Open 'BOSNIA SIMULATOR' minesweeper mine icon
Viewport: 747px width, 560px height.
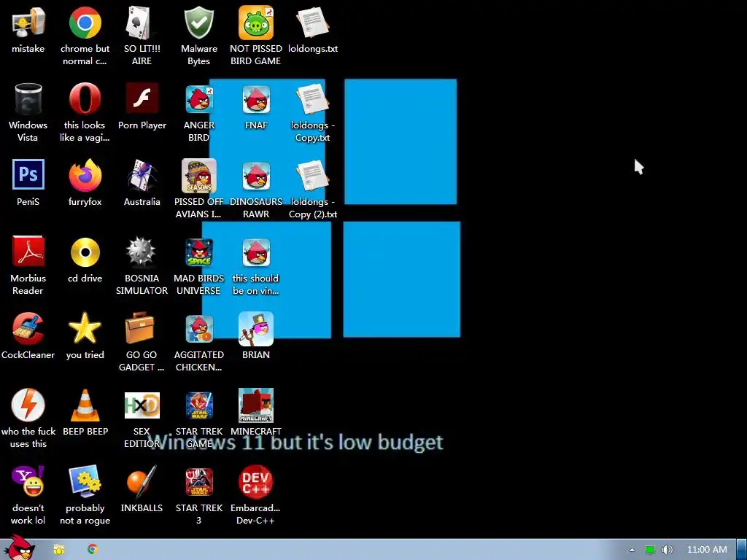click(x=142, y=252)
